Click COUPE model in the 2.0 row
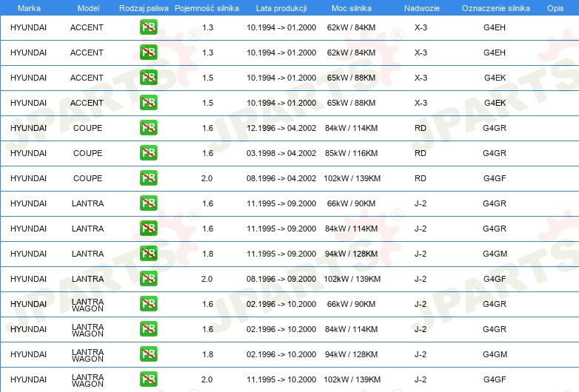Image resolution: width=579 pixels, height=392 pixels. 87,178
